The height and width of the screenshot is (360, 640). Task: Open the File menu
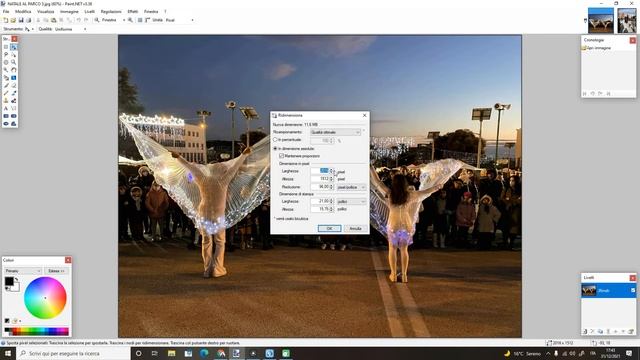point(6,11)
